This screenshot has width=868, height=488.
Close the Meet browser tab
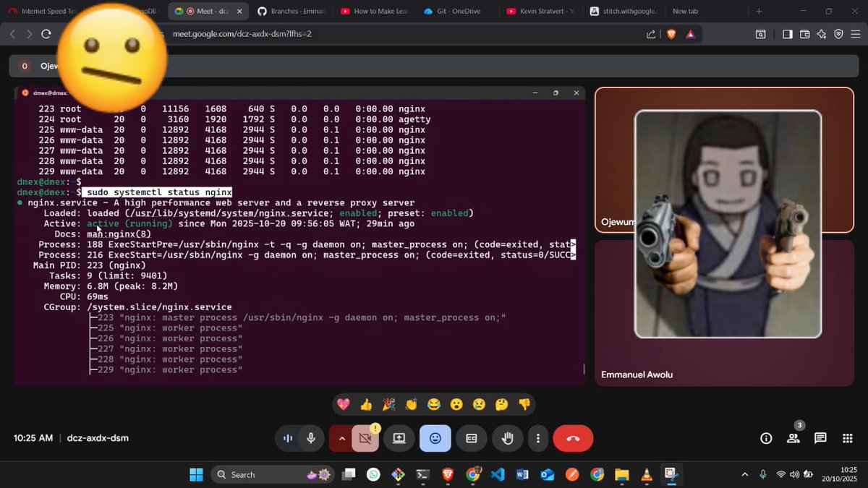coord(239,11)
